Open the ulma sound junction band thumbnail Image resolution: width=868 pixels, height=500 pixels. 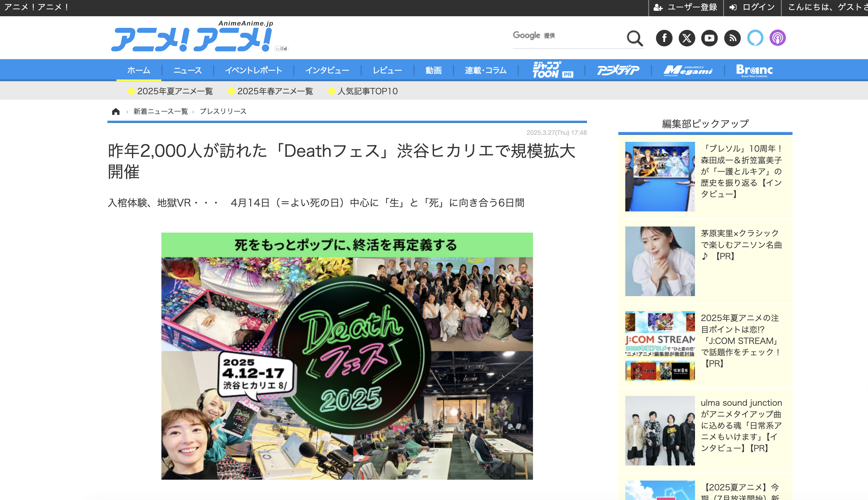coord(660,431)
